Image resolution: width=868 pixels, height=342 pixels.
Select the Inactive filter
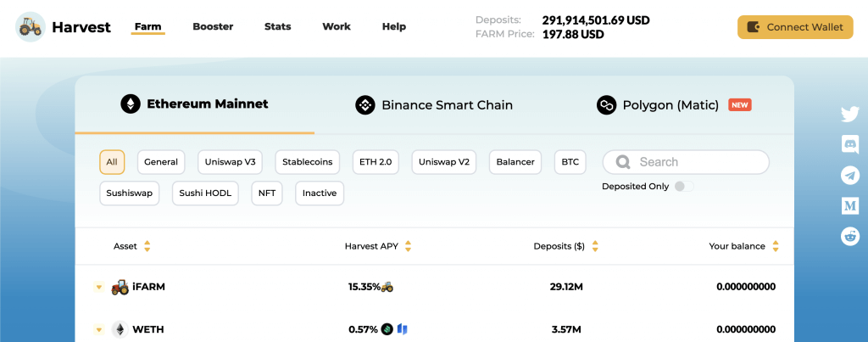point(320,193)
